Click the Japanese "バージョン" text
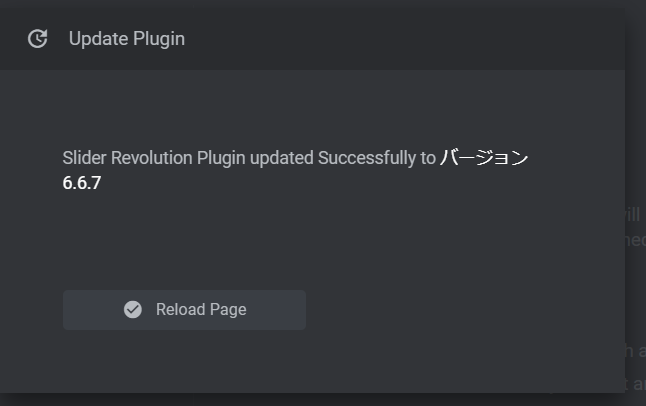 (x=484, y=158)
